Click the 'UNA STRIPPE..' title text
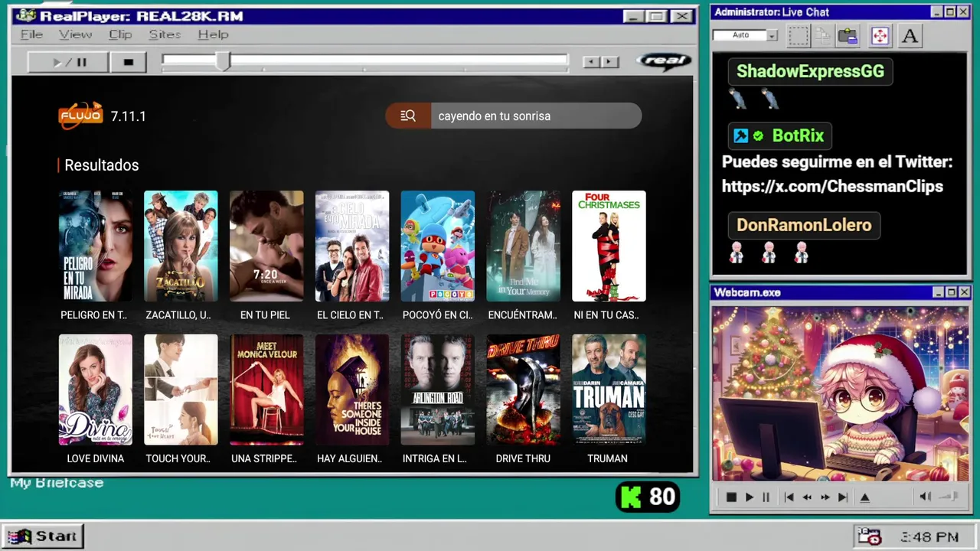This screenshot has height=551, width=980. (x=264, y=458)
